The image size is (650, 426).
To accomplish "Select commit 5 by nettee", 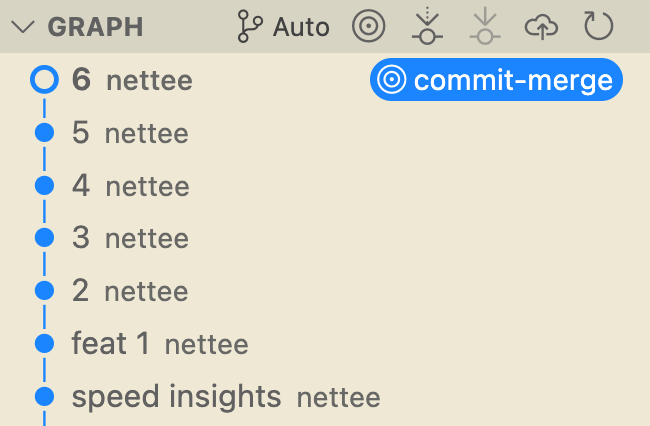I will pos(130,133).
